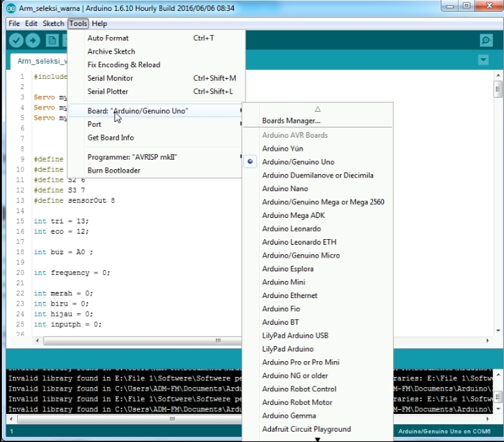Click editor vertical scrollbar thumb
The width and height of the screenshot is (504, 442).
coord(498,89)
